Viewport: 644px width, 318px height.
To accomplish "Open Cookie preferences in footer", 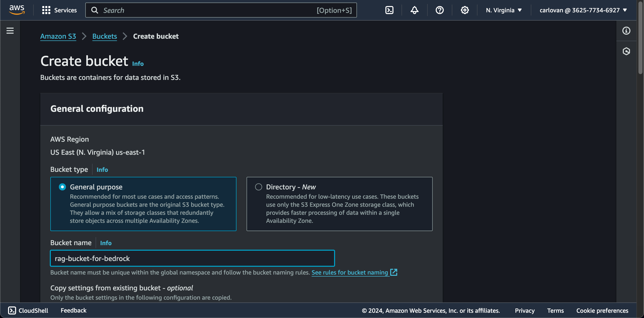I will point(602,311).
